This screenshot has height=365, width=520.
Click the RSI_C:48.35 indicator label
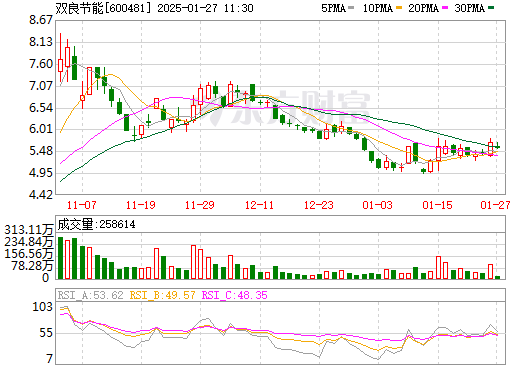(x=235, y=295)
